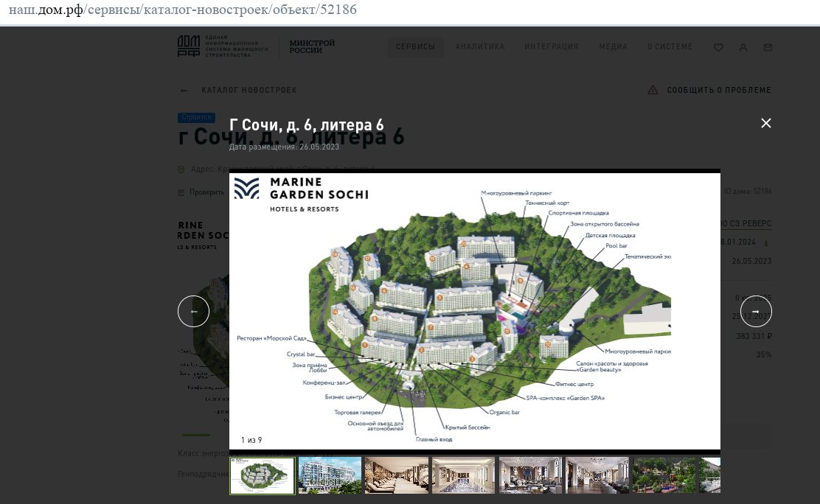
Task: Click the Marine Garden Sochi logo in image
Action: pos(301,195)
